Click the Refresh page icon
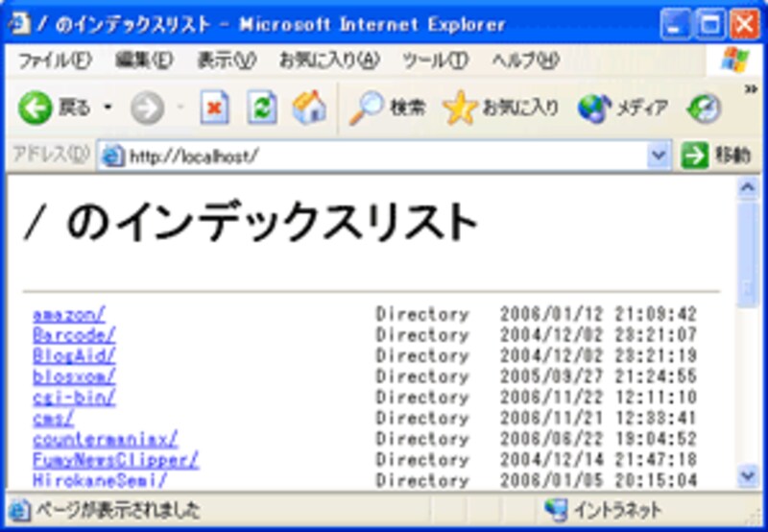Viewport: 768px width, 532px height. tap(261, 108)
